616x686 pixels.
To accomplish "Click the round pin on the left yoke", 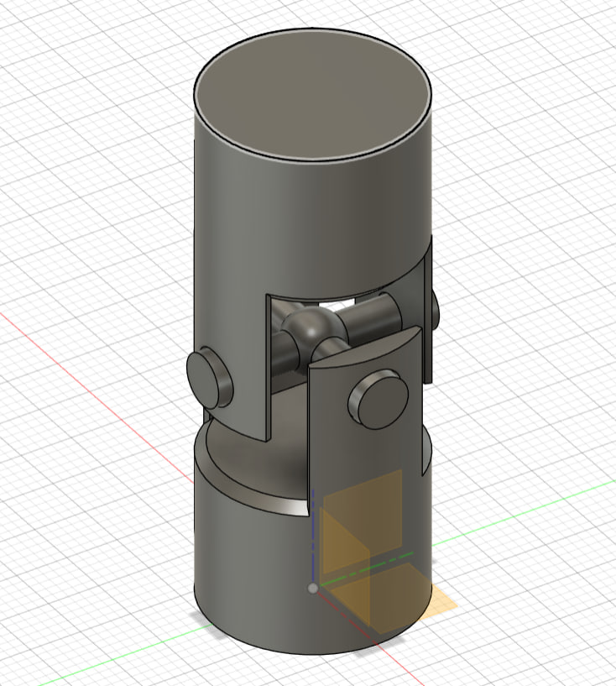I will (208, 378).
